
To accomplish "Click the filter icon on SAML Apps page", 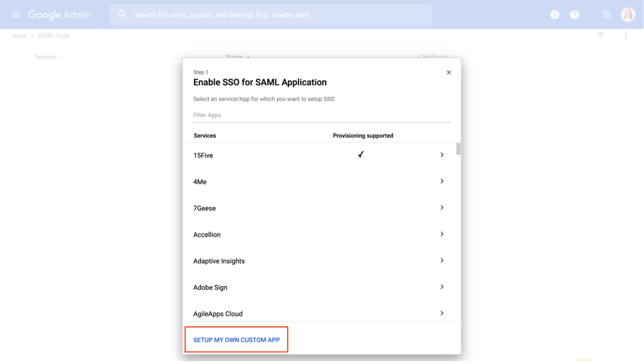I will click(x=600, y=36).
